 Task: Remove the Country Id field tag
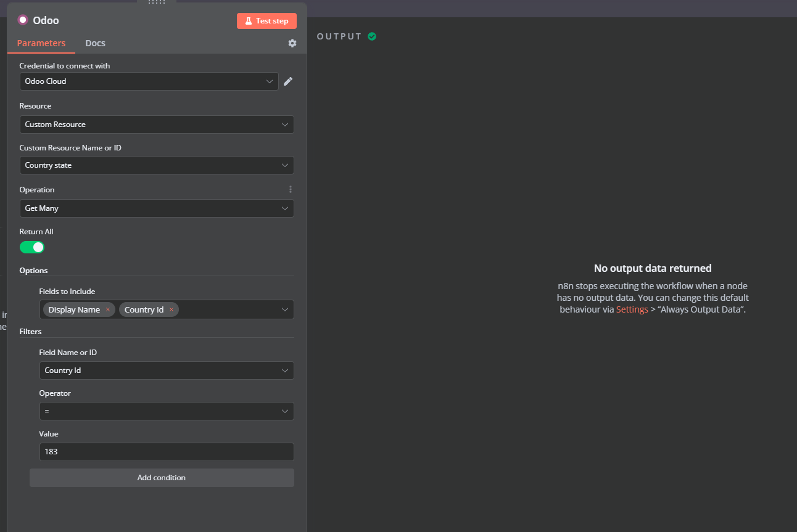coord(171,309)
